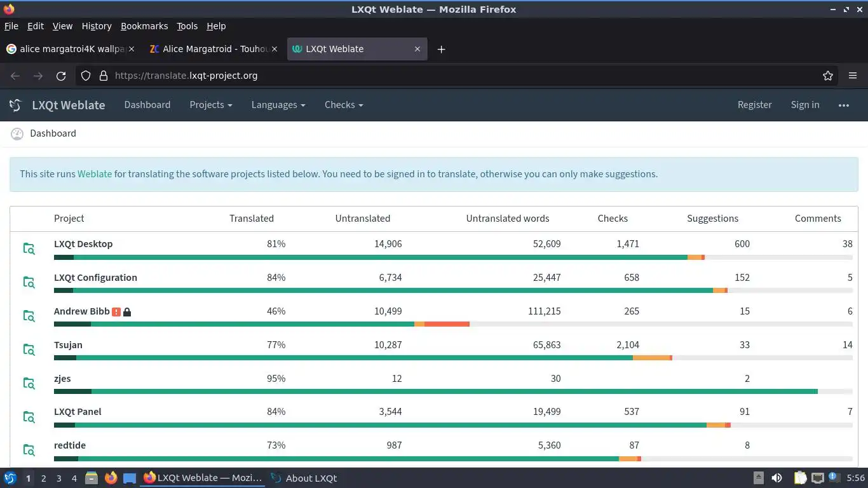Open the redtide project
868x488 pixels.
click(x=70, y=445)
